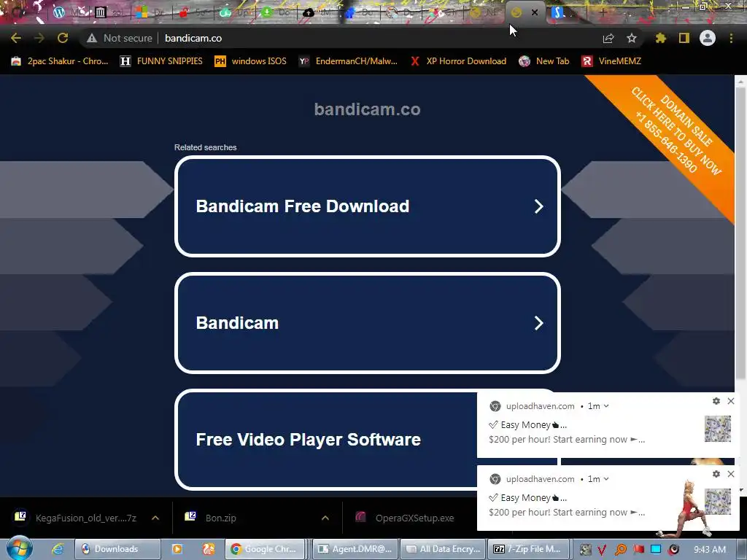747x560 pixels.
Task: Switch to the green download-arrow tab
Action: 267,12
